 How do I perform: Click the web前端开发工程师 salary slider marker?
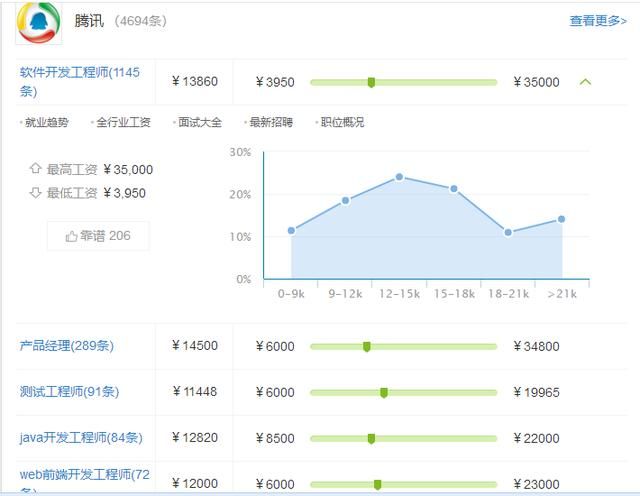pyautogui.click(x=378, y=485)
